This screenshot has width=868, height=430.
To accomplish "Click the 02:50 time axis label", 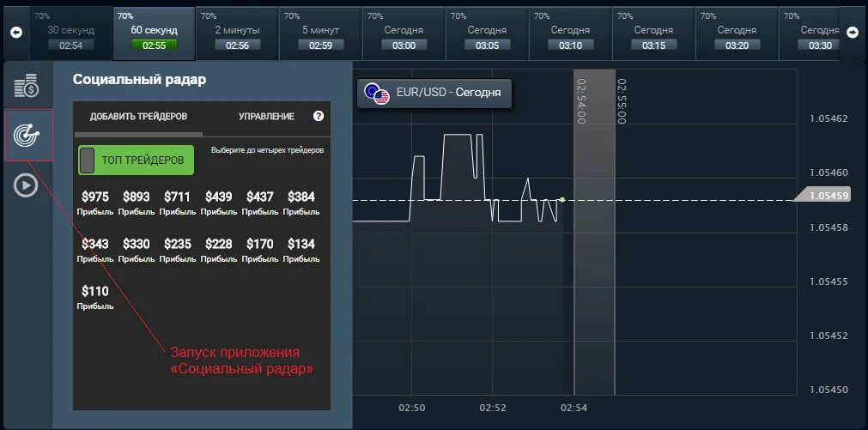I will [x=412, y=408].
